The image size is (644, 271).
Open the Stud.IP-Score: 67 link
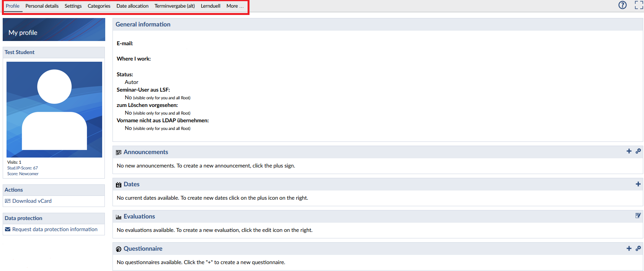pos(23,168)
